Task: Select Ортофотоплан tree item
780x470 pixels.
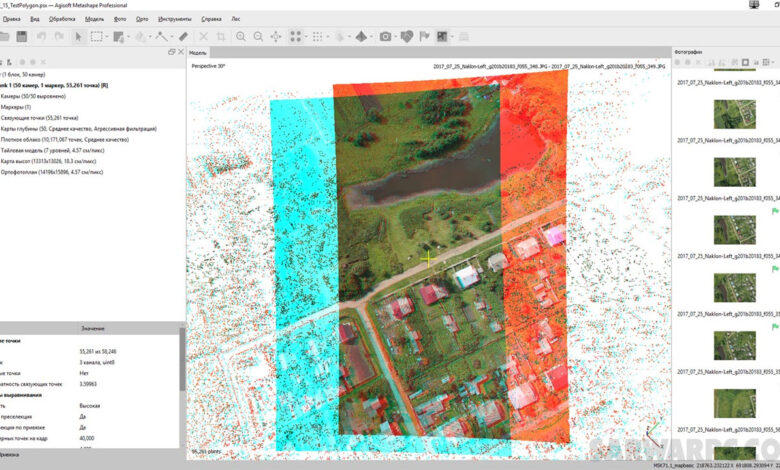Action: click(x=52, y=172)
